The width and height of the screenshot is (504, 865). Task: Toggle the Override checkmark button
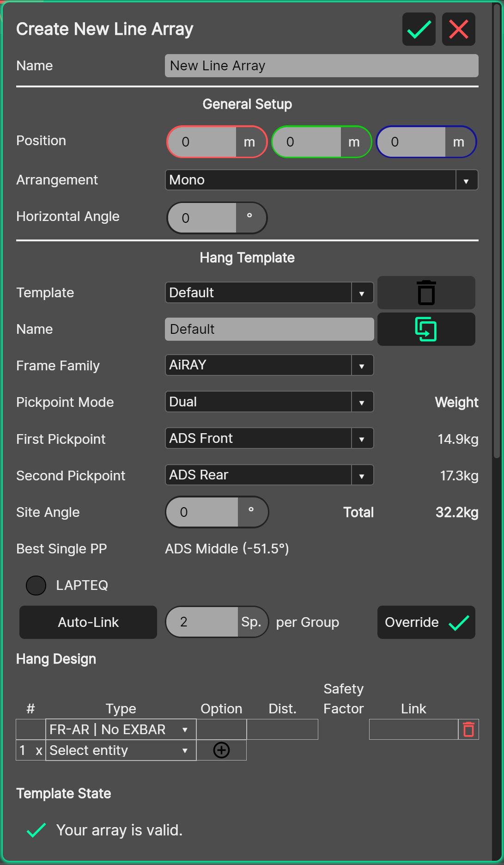(x=426, y=622)
